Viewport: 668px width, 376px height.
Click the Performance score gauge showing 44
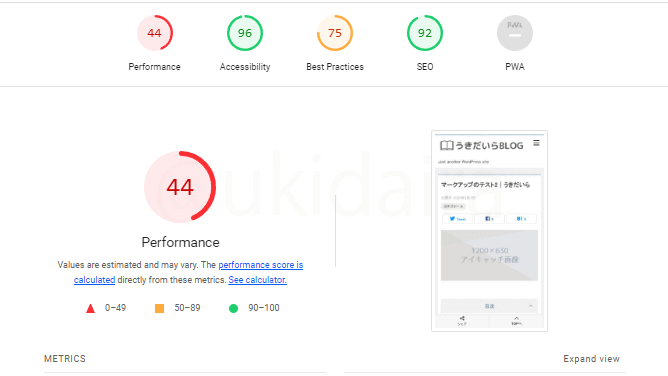[x=155, y=33]
